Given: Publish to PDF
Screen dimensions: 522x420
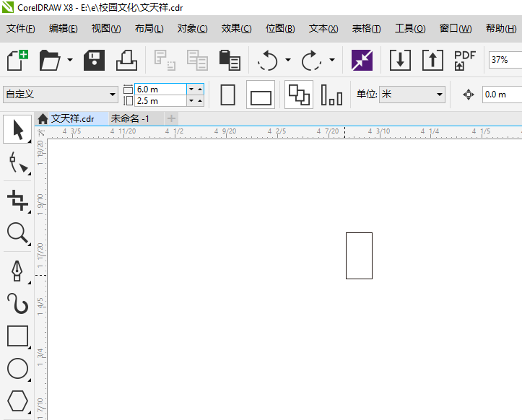Looking at the screenshot, I should coord(465,60).
